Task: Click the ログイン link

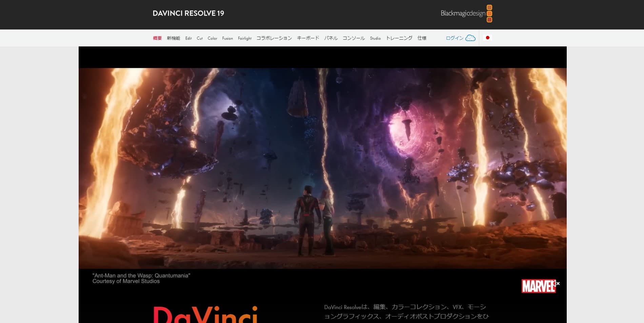Action: point(454,38)
